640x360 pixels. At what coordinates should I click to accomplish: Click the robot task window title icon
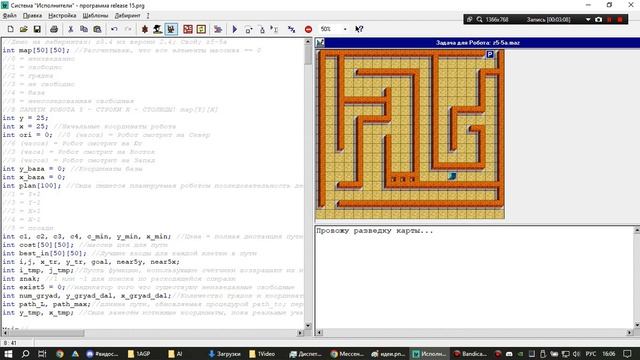pyautogui.click(x=320, y=42)
